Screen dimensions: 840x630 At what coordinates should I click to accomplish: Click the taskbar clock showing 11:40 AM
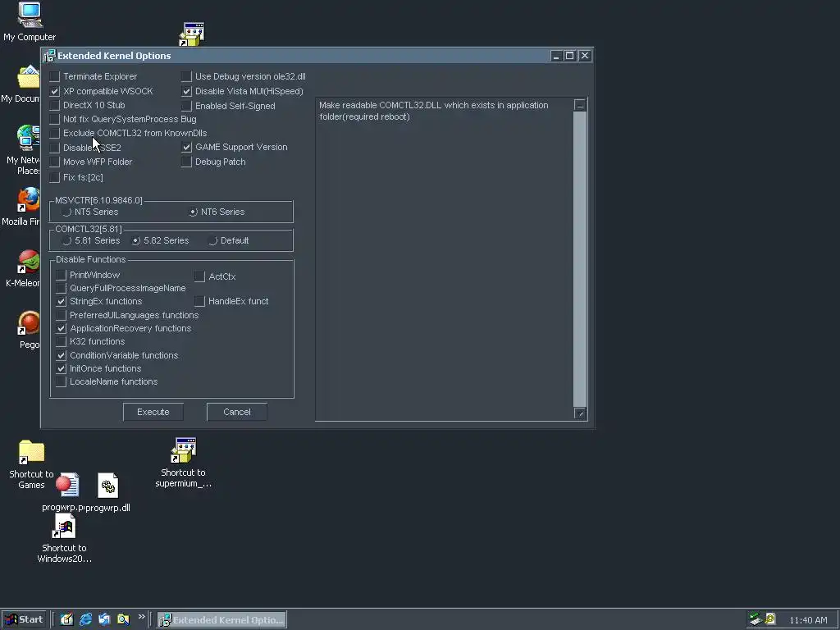(808, 620)
